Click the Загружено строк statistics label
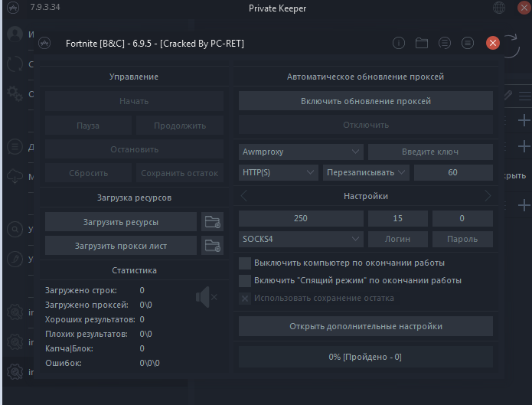 pos(81,290)
